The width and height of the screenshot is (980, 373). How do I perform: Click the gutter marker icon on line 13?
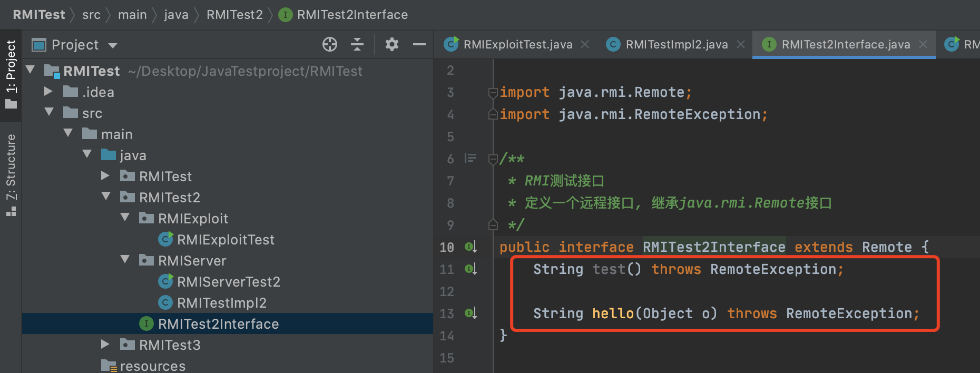471,313
